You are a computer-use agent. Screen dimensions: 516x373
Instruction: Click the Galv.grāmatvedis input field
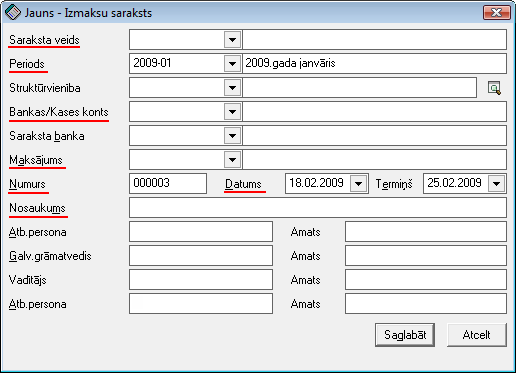(201, 256)
